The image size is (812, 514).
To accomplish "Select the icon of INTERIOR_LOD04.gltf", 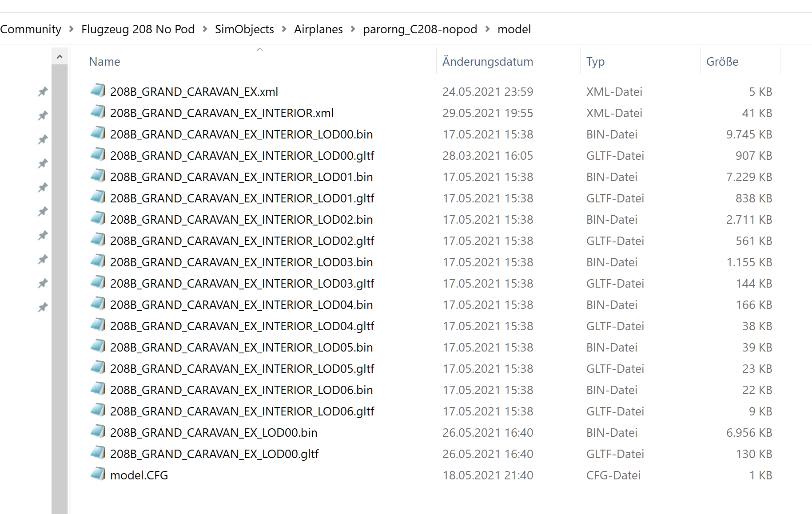I will click(98, 325).
